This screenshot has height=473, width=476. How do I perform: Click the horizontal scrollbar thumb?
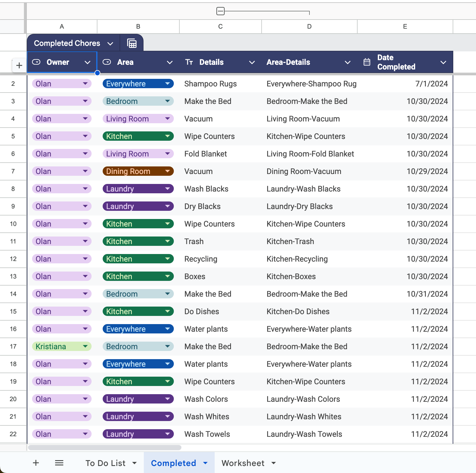coord(104,448)
